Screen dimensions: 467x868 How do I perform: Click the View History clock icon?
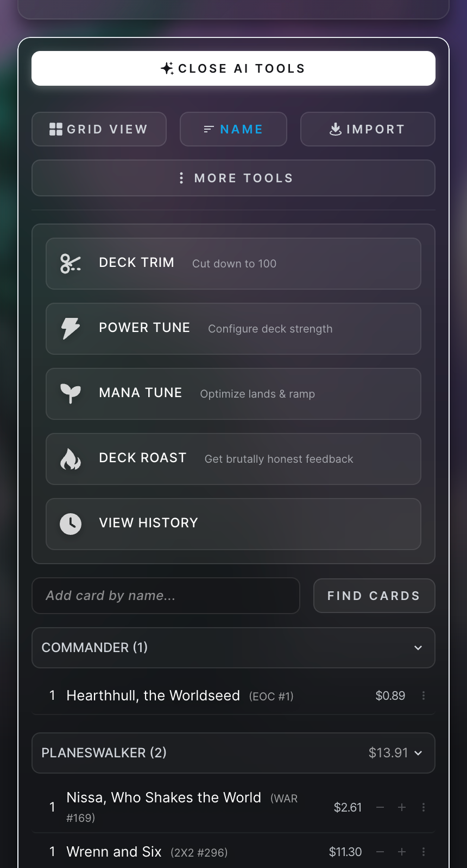coord(71,524)
